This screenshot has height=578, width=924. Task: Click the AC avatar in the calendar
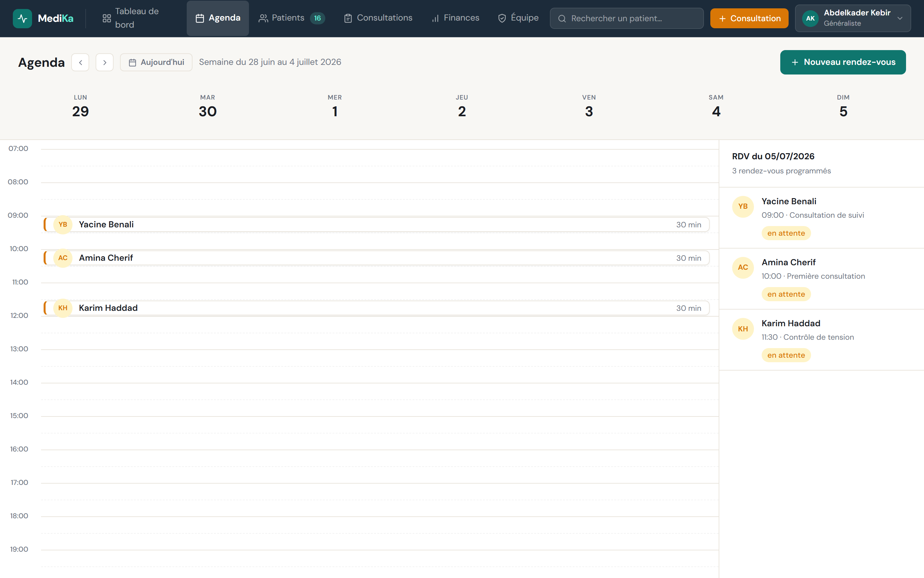pos(63,258)
